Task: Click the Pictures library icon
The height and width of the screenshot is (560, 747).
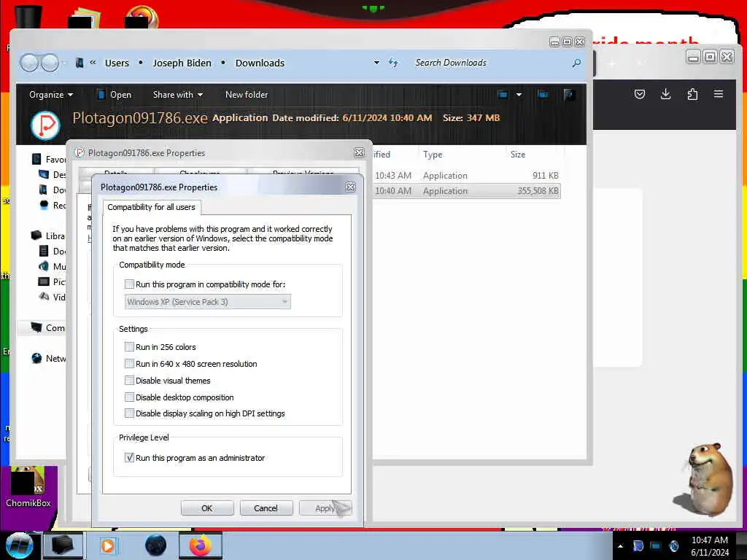Action: click(x=43, y=281)
